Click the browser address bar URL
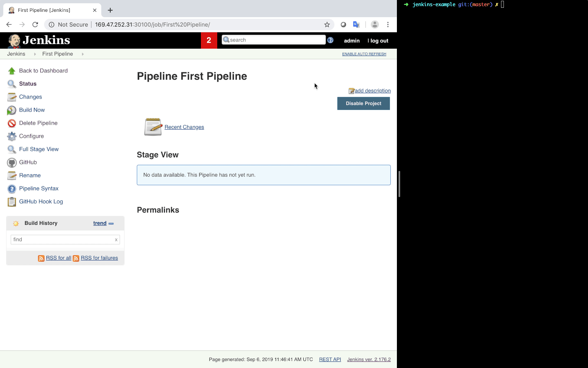Viewport: 588px width, 368px height. click(152, 25)
